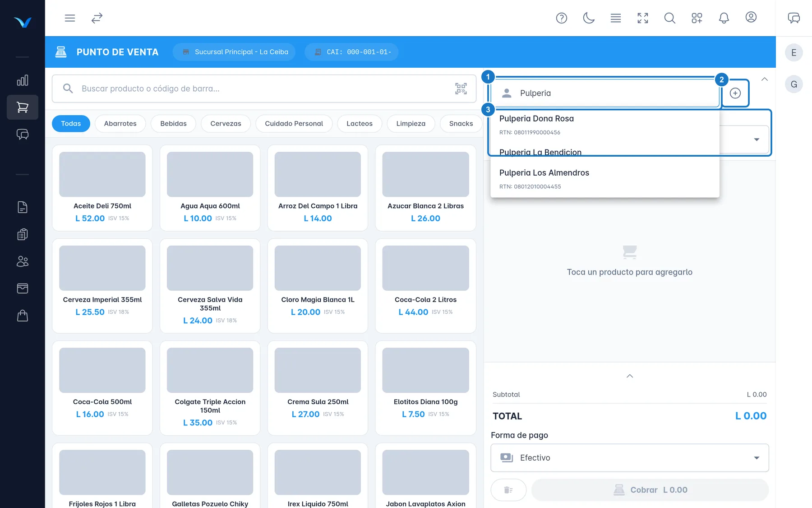This screenshot has width=812, height=508.
Task: Filter by Cervezas category
Action: point(226,124)
